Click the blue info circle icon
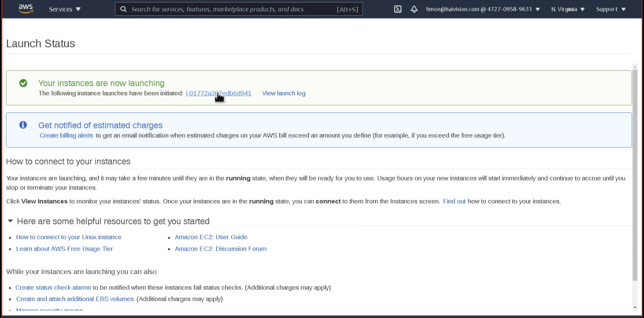 (x=24, y=125)
